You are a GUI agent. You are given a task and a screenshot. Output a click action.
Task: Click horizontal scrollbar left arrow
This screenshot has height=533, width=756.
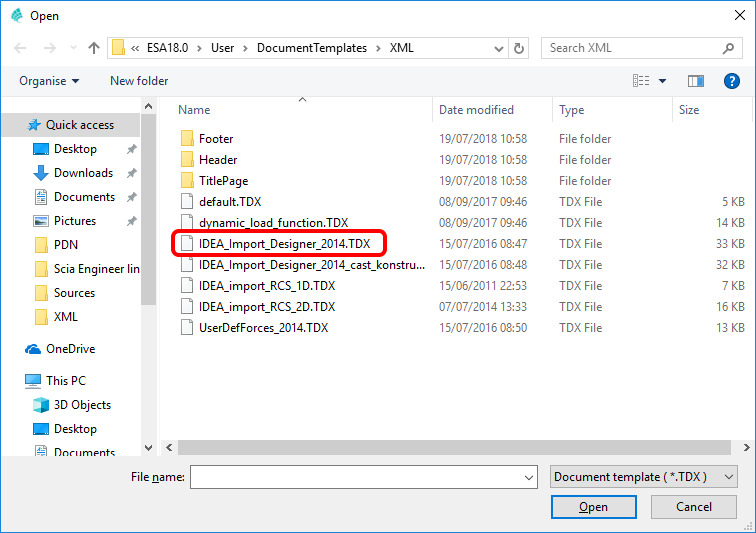(169, 448)
